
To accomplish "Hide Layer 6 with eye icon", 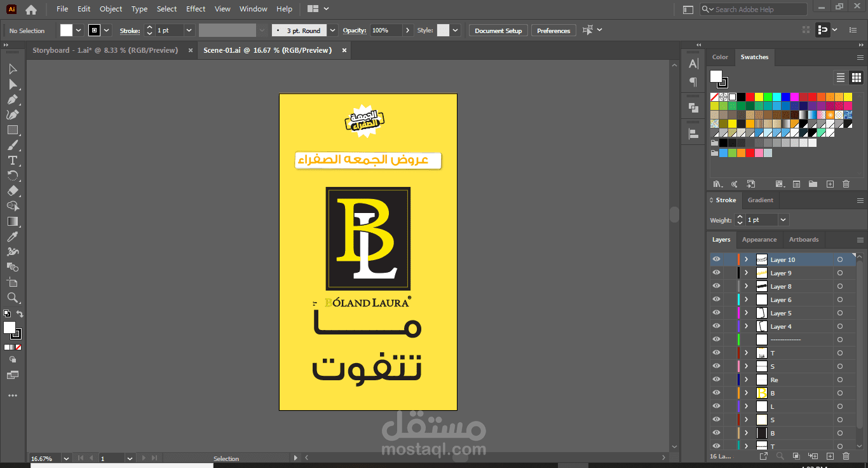I will click(716, 299).
